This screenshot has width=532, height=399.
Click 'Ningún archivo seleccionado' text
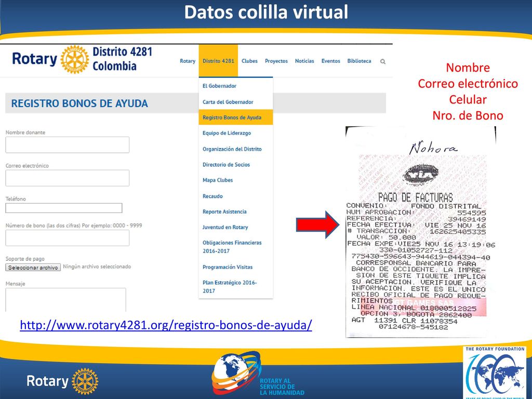97,267
